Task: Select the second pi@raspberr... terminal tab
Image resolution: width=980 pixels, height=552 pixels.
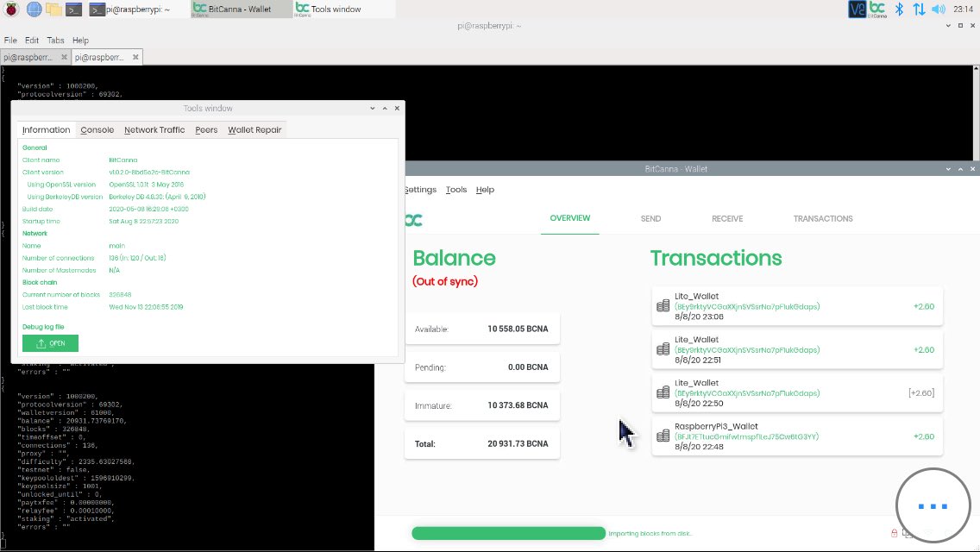Action: click(x=99, y=57)
